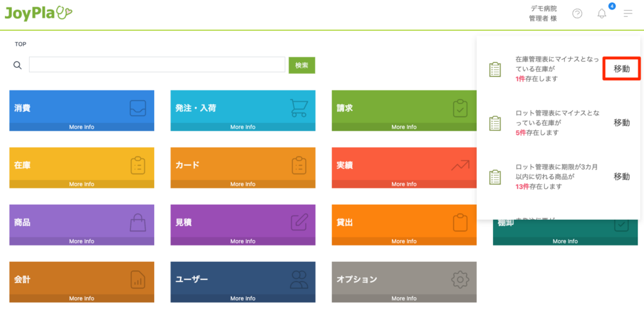Click 移動 for negative lot stock notification
644x309 pixels.
621,122
